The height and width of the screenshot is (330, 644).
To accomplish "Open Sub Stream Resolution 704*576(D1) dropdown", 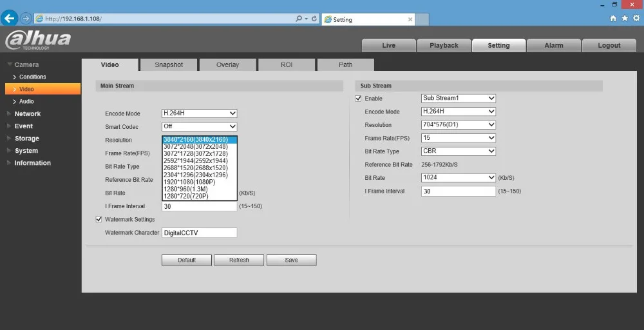I will pyautogui.click(x=459, y=124).
